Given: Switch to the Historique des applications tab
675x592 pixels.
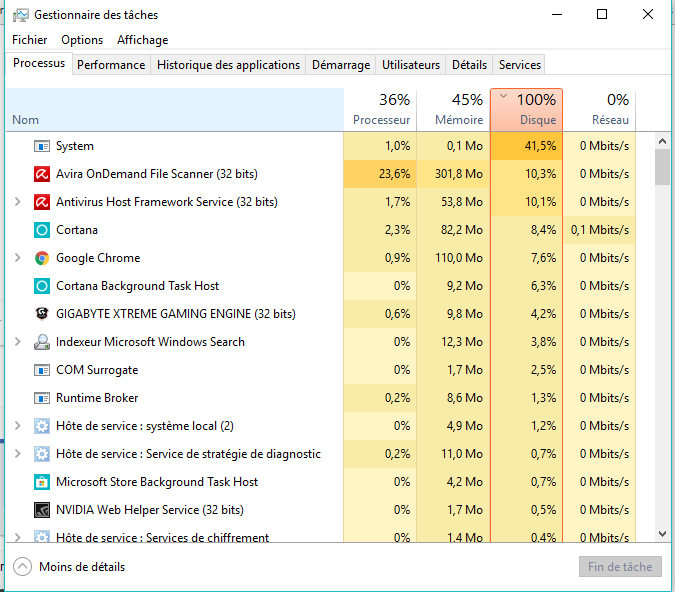Looking at the screenshot, I should (x=228, y=65).
